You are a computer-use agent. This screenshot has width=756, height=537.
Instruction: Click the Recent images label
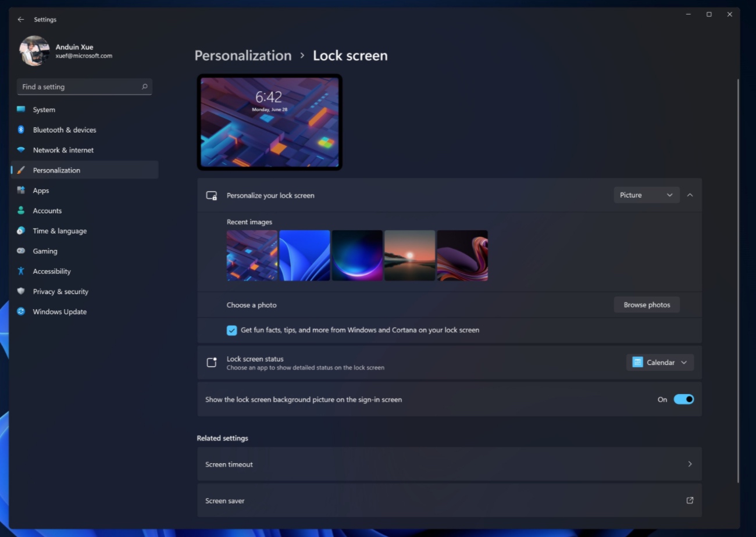(x=249, y=222)
